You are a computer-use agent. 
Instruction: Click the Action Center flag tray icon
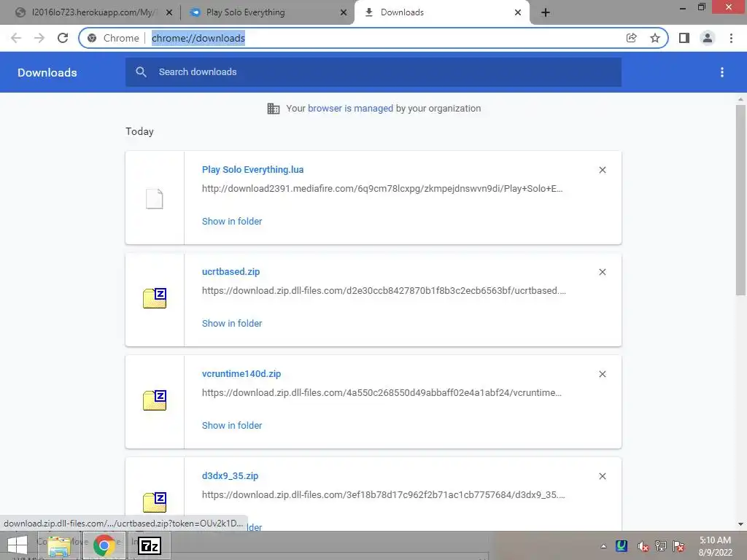pos(678,546)
